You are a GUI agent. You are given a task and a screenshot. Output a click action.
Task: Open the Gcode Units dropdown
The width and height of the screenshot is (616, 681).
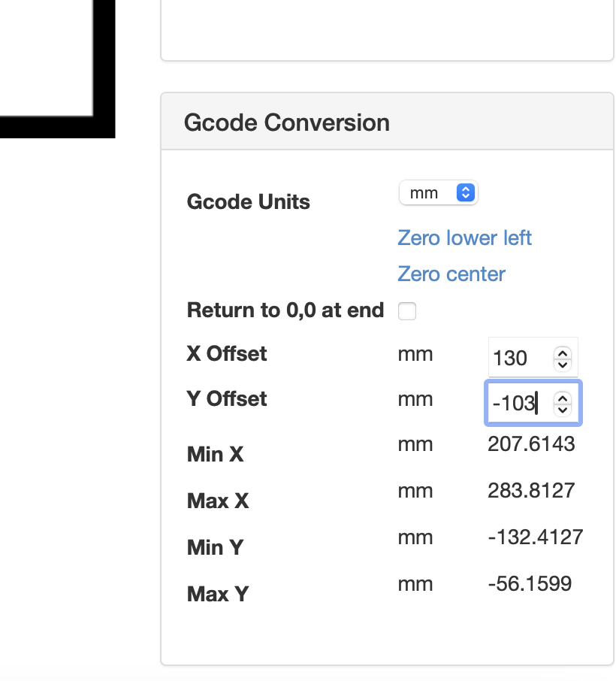click(x=438, y=193)
